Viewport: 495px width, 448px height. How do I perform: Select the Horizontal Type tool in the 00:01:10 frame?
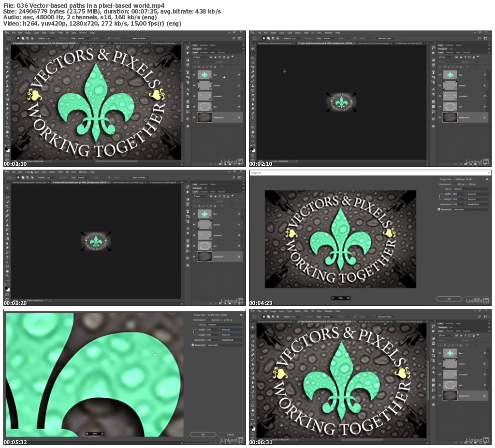click(x=7, y=118)
